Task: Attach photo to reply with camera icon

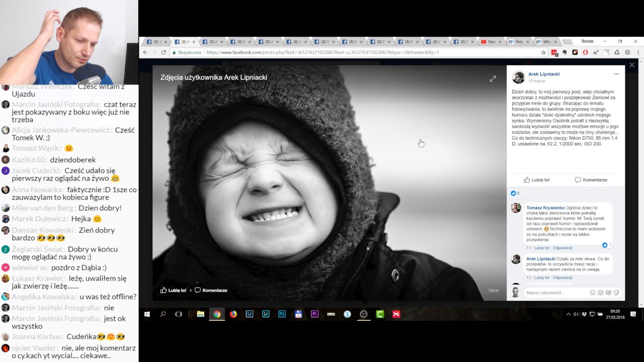Action: coord(600,293)
